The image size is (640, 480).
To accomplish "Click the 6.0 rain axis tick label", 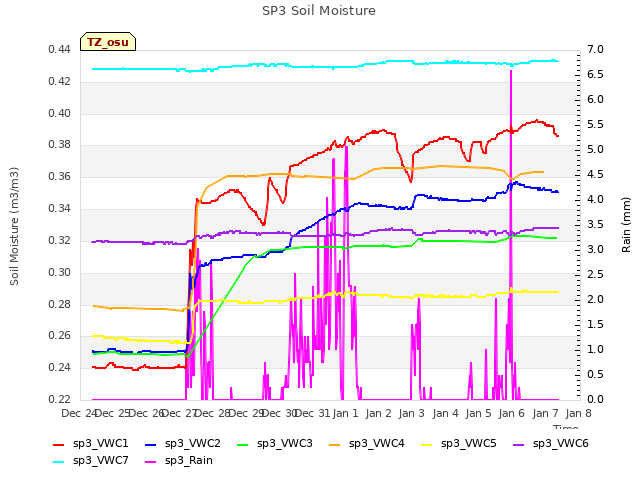I will pos(595,100).
